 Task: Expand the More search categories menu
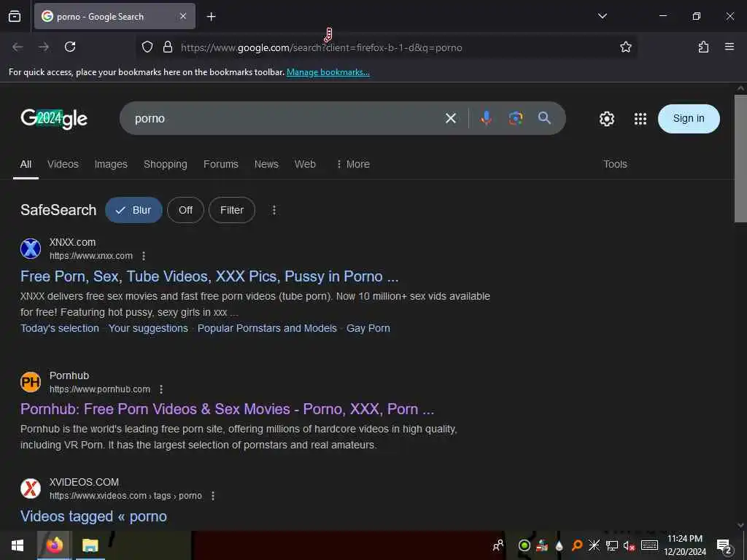click(x=353, y=164)
